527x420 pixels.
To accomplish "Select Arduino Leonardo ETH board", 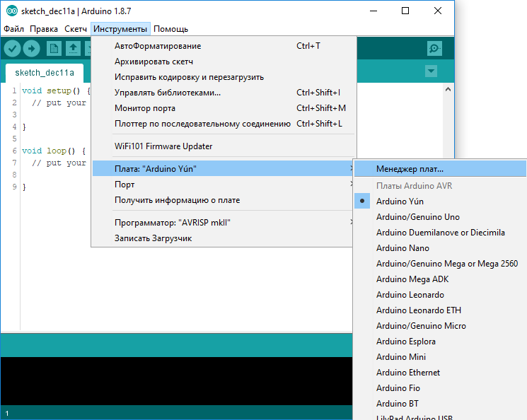I will point(440,310).
